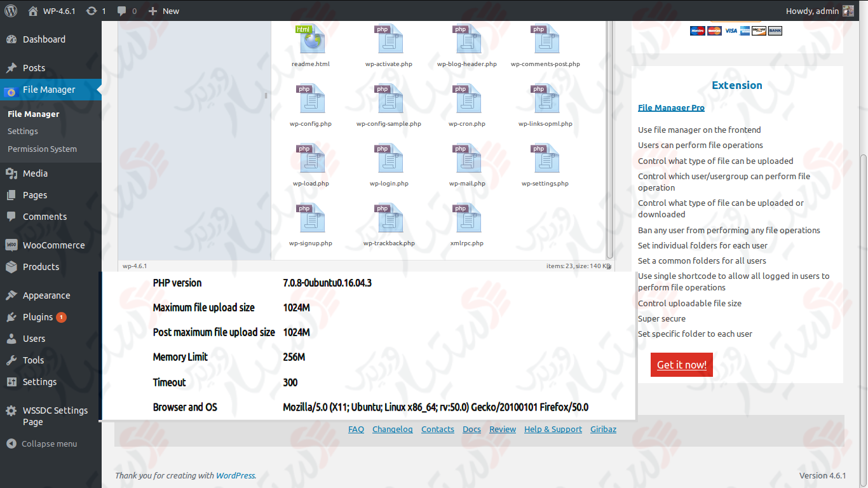This screenshot has height=488, width=868.
Task: Click the Get it now! button
Action: pyautogui.click(x=681, y=365)
